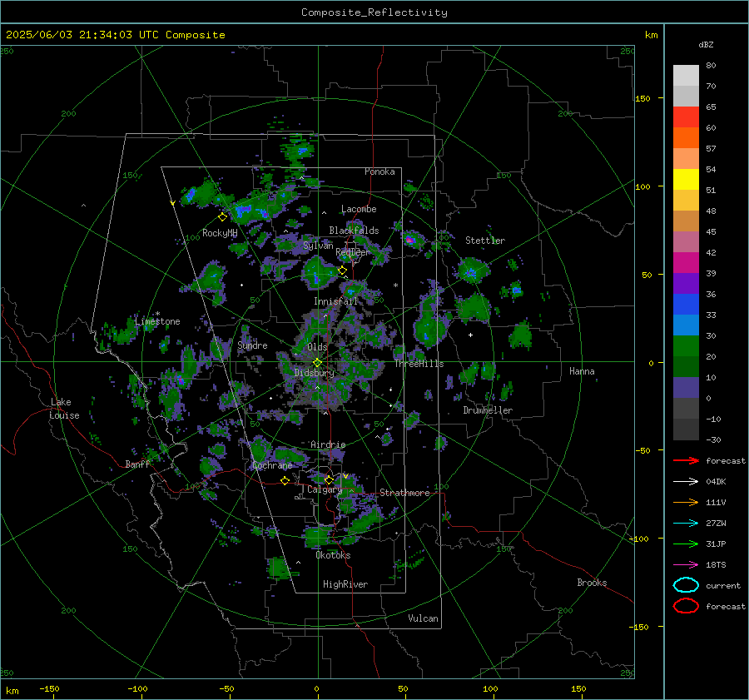Click the Olds city label
The image size is (749, 700).
tap(317, 347)
